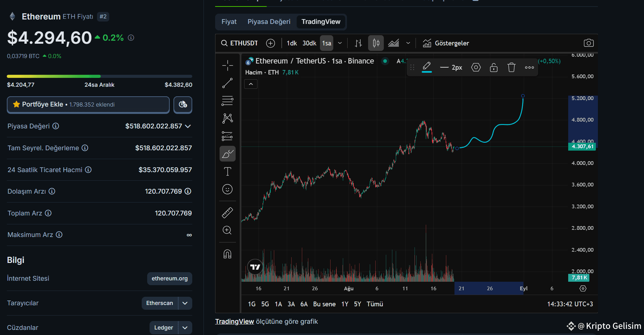The height and width of the screenshot is (335, 644).
Task: Click the Portföye Ekle button
Action: pyautogui.click(x=88, y=104)
